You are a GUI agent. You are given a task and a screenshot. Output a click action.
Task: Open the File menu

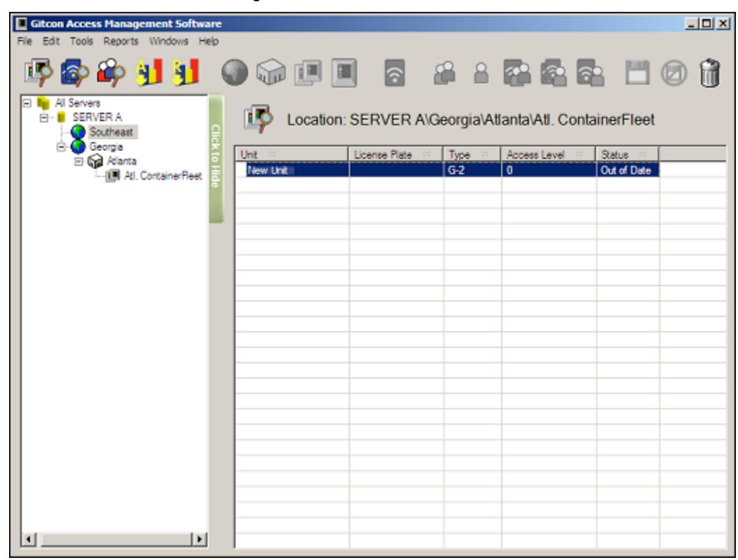click(x=24, y=41)
